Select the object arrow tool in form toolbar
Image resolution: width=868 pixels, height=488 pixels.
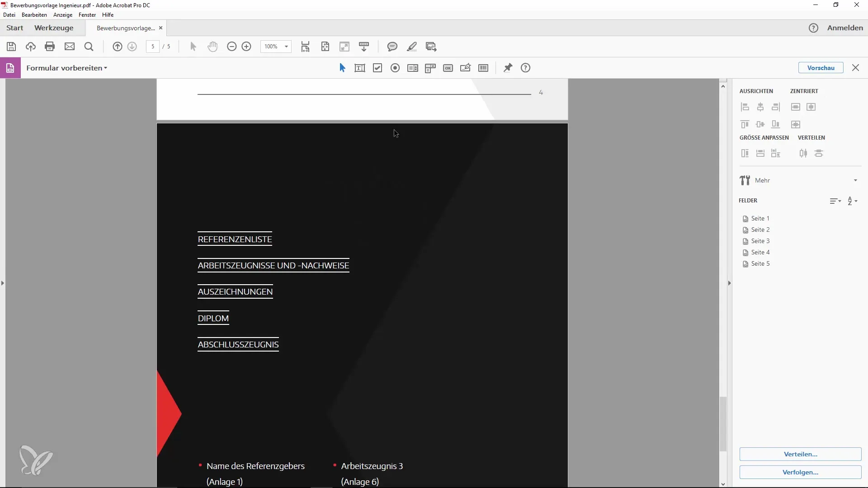(x=342, y=68)
